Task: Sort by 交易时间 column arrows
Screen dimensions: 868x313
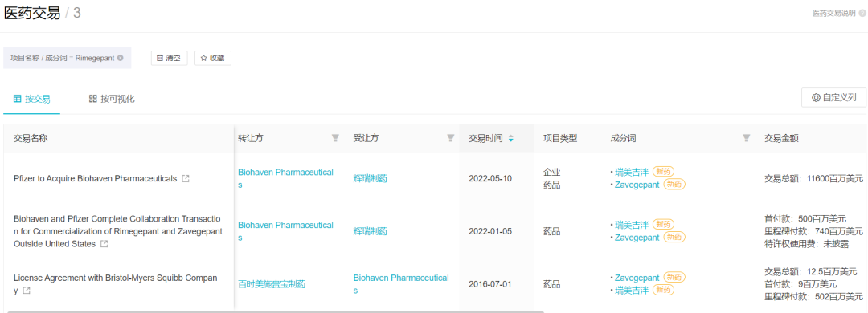Action: point(510,139)
